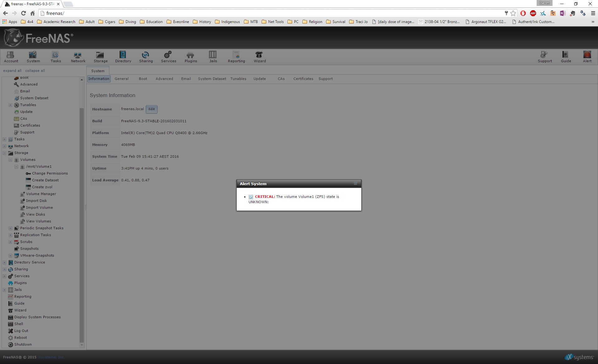
Task: Toggle the CRITICAL alert checkbox
Action: click(x=251, y=197)
